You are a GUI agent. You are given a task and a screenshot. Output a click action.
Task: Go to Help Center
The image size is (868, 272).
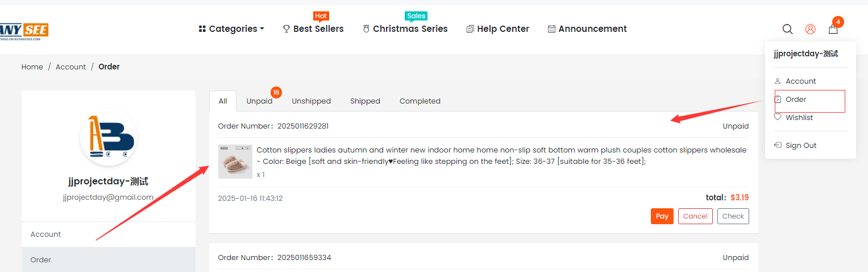(497, 29)
